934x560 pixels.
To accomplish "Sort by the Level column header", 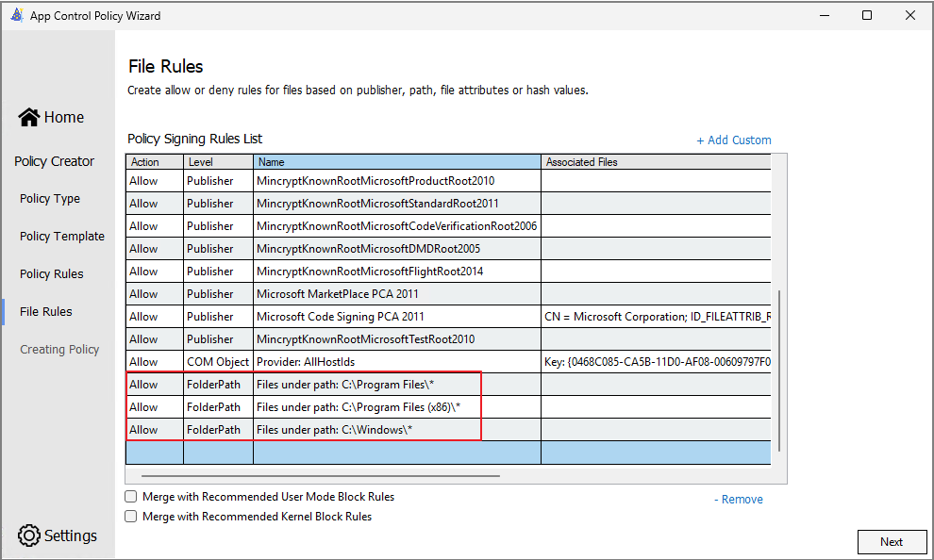I will click(218, 161).
